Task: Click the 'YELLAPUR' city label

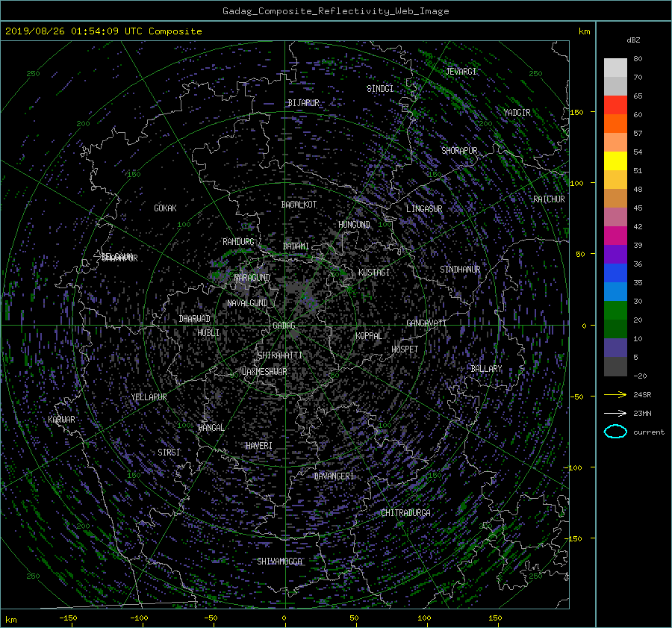Action: pyautogui.click(x=149, y=397)
